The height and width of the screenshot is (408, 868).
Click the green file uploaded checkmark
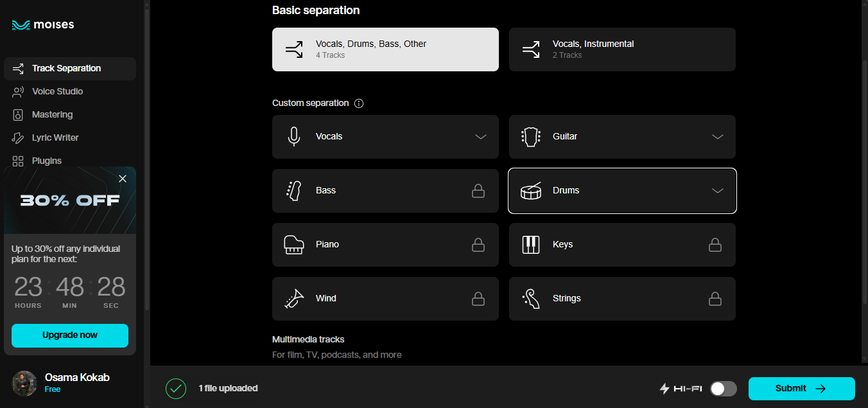pos(176,388)
